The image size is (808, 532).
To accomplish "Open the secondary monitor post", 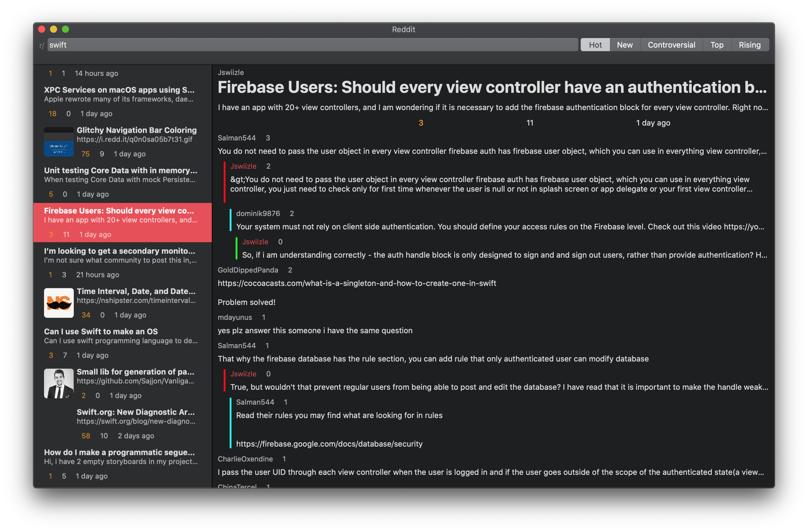I will pyautogui.click(x=120, y=251).
